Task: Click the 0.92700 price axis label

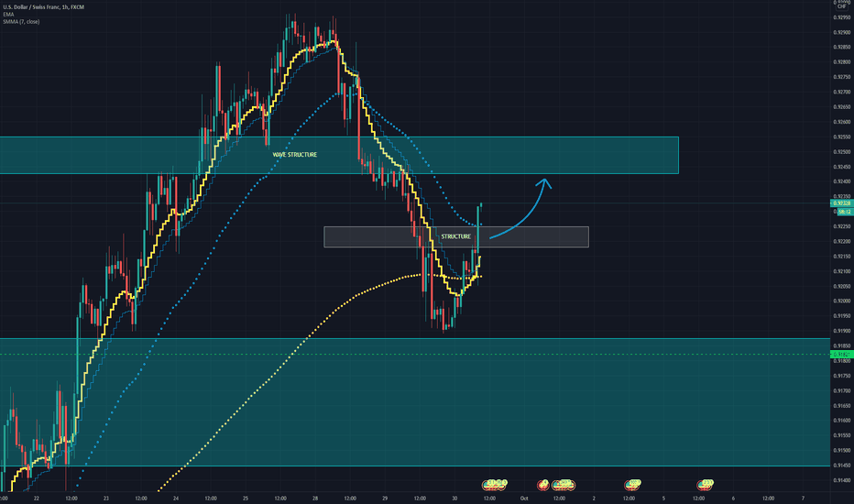Action: tap(841, 92)
